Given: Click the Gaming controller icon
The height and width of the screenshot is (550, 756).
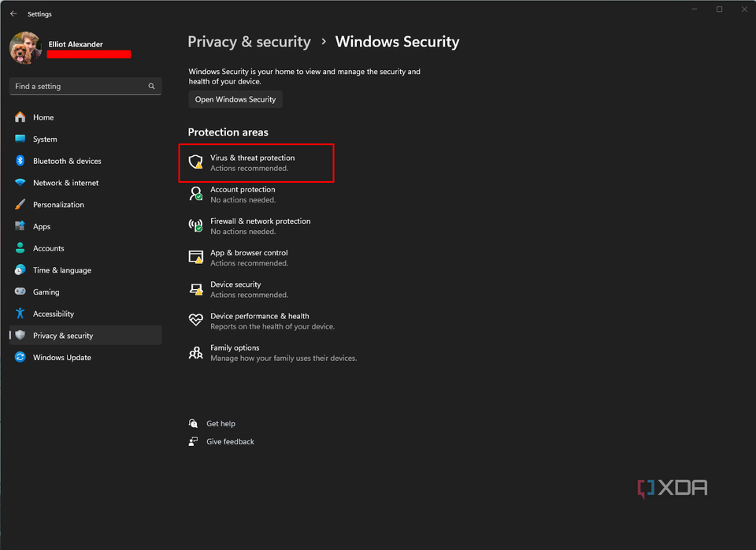Looking at the screenshot, I should pos(20,292).
